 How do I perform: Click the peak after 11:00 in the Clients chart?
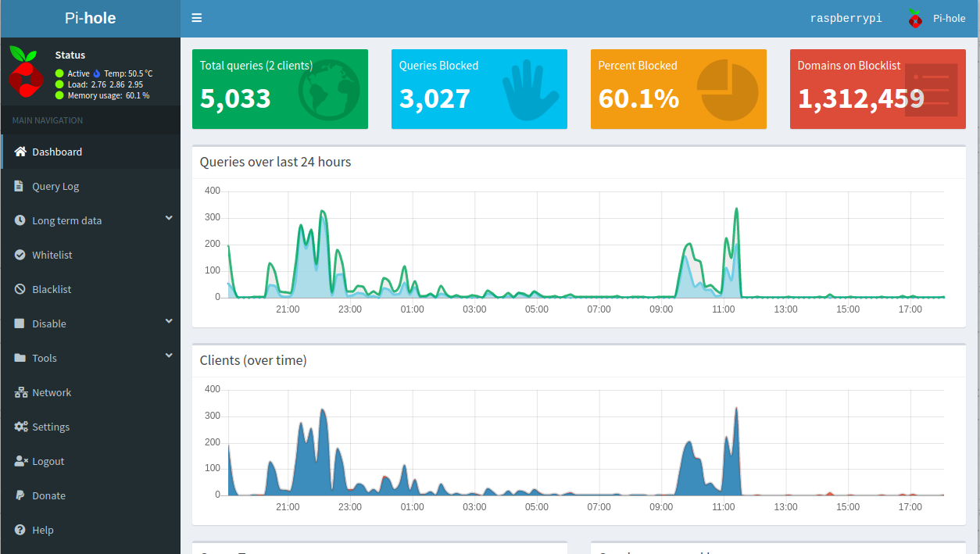click(736, 409)
